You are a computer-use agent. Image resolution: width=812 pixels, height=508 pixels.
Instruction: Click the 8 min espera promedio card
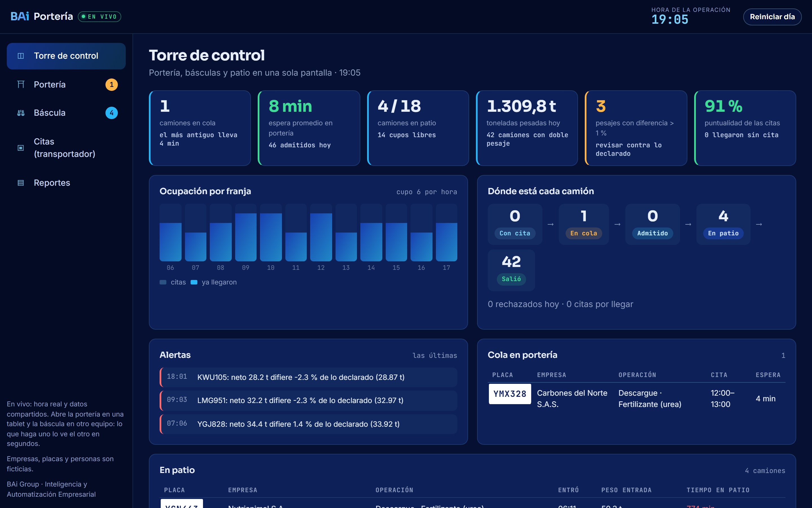click(309, 128)
